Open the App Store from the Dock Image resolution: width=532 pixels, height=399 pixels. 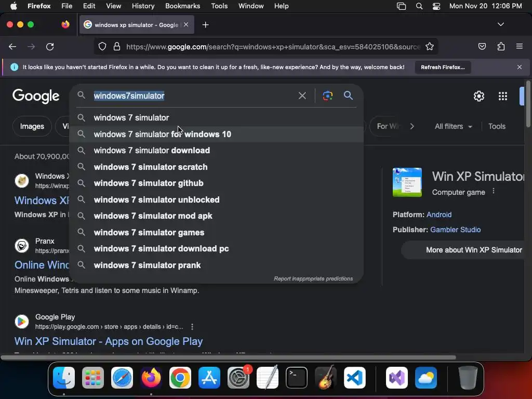pos(209,378)
